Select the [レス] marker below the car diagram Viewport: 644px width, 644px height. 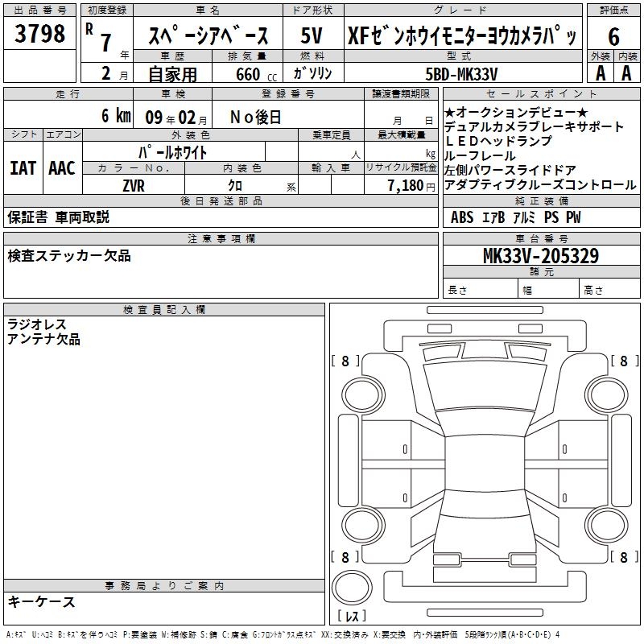coord(353,617)
